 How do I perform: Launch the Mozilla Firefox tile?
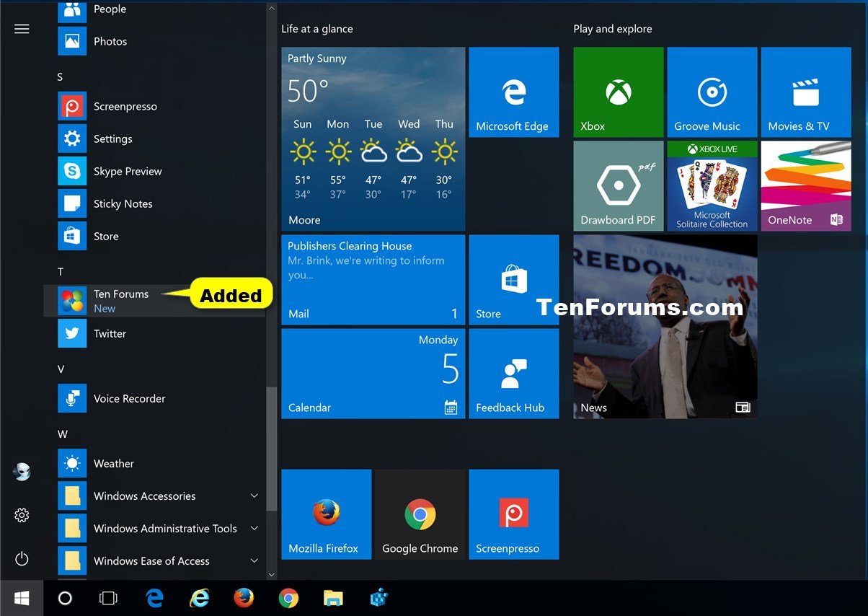(327, 514)
